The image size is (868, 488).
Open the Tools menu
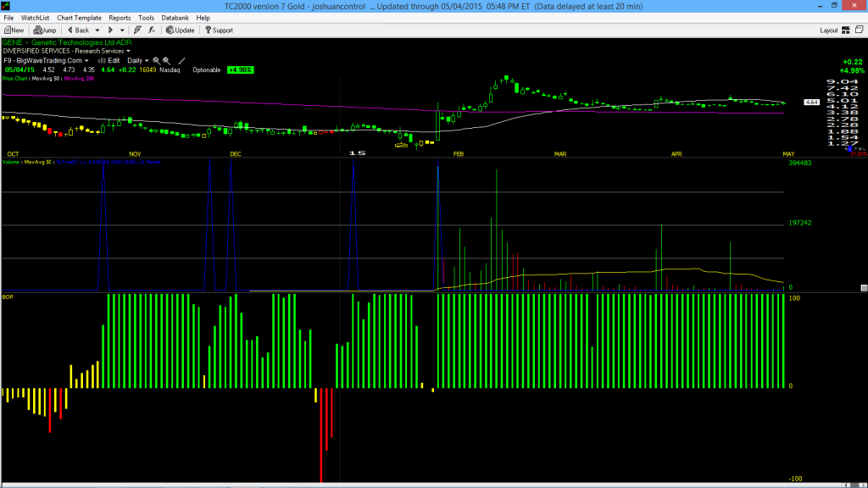click(x=146, y=18)
